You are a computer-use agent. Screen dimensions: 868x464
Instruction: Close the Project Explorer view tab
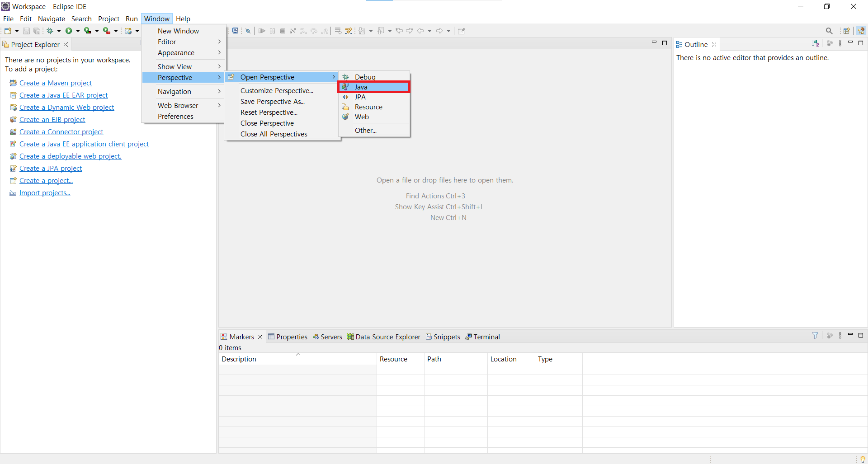(66, 44)
